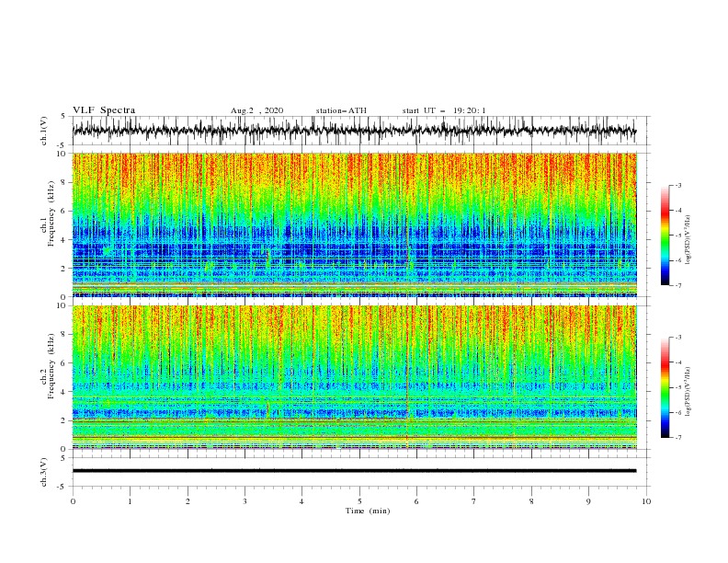Viewport: 728px width, 563px height.
Task: Click the flat ch.3 voltage trace
Action: (354, 471)
